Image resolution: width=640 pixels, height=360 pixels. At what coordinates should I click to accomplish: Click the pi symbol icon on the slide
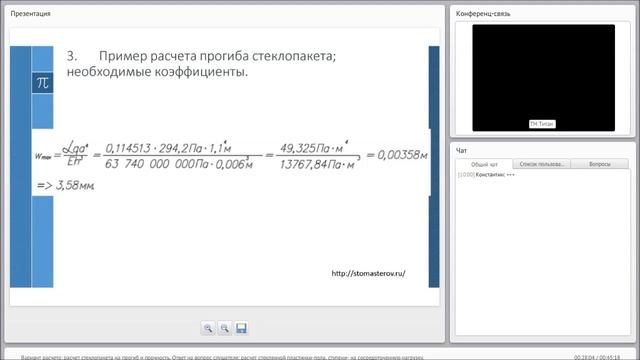coord(42,83)
